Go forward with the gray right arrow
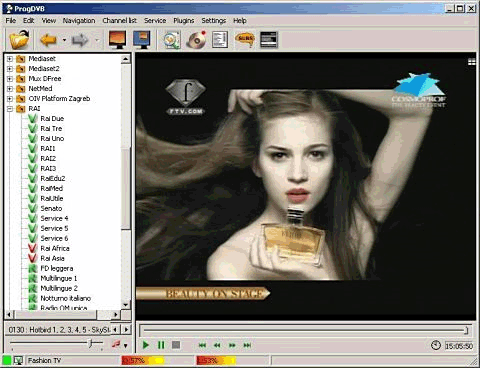Screen dimensions: 480x368 pos(80,40)
